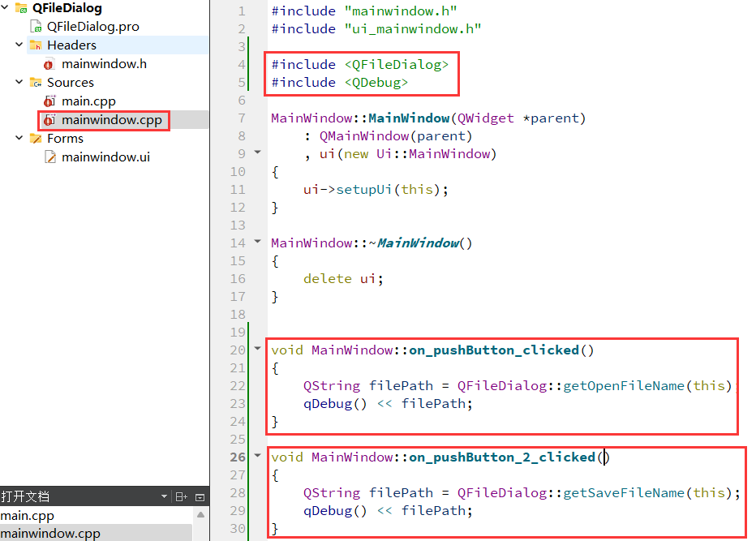The width and height of the screenshot is (756, 541).
Task: Click line number 1 in the gutter
Action: coord(242,11)
